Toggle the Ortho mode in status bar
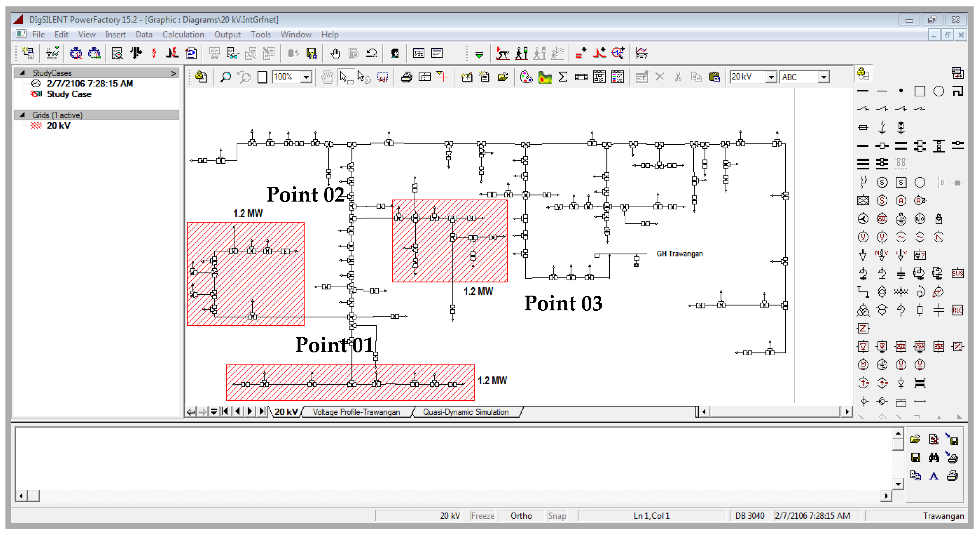 point(521,516)
